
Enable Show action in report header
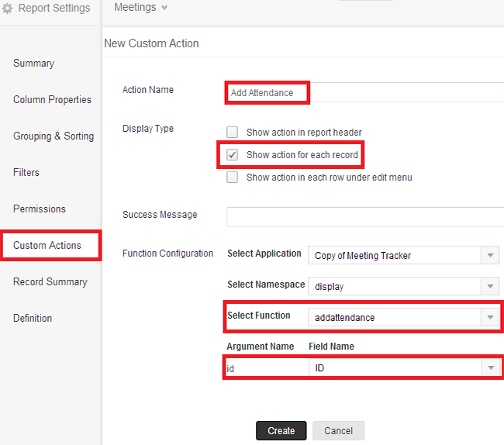(233, 133)
